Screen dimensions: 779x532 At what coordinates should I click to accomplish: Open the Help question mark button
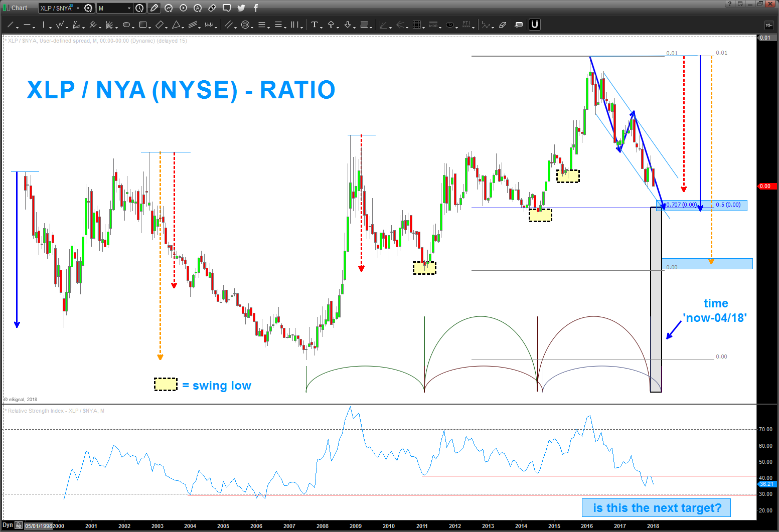(730, 4)
